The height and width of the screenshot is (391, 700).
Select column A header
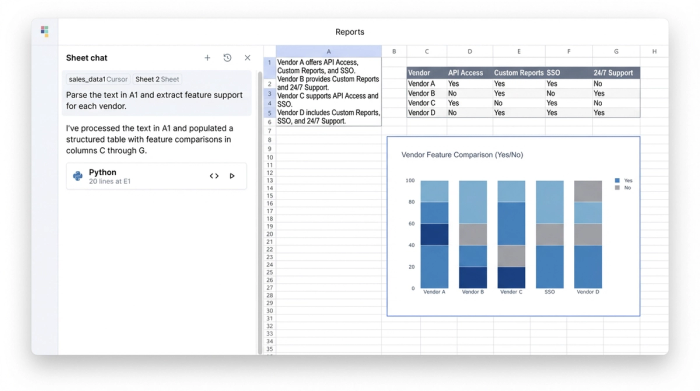click(x=329, y=51)
